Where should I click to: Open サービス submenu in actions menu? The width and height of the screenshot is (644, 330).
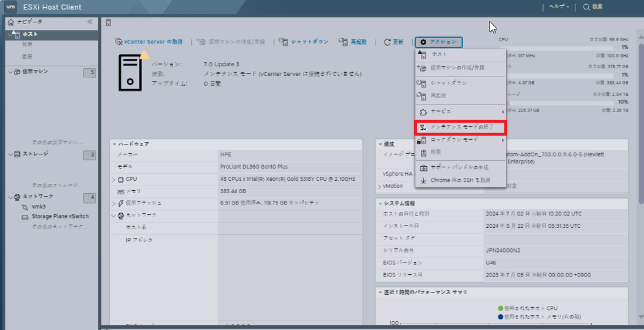[x=460, y=112]
